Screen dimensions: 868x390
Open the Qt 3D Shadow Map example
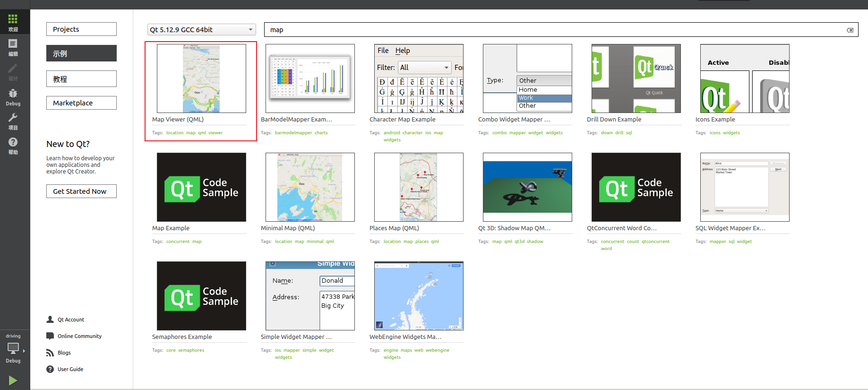click(x=527, y=187)
